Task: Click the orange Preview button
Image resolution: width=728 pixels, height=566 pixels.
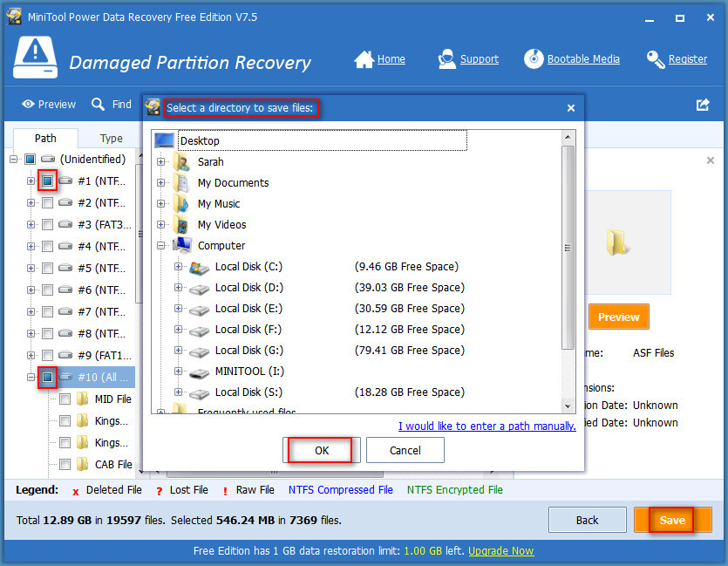Action: pos(618,317)
